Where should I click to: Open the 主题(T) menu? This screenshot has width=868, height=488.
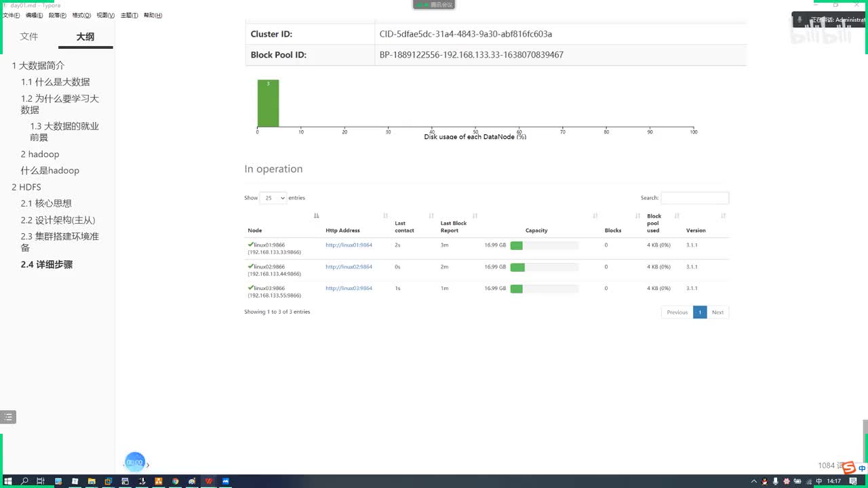pyautogui.click(x=129, y=15)
